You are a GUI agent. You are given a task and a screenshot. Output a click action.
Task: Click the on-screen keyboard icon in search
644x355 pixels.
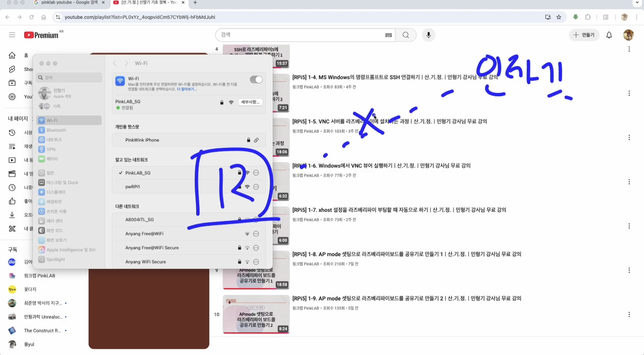(388, 35)
